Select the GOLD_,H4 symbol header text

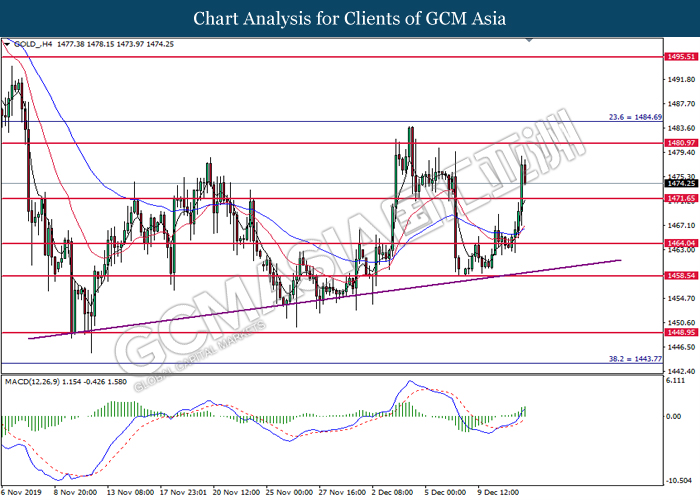point(35,45)
